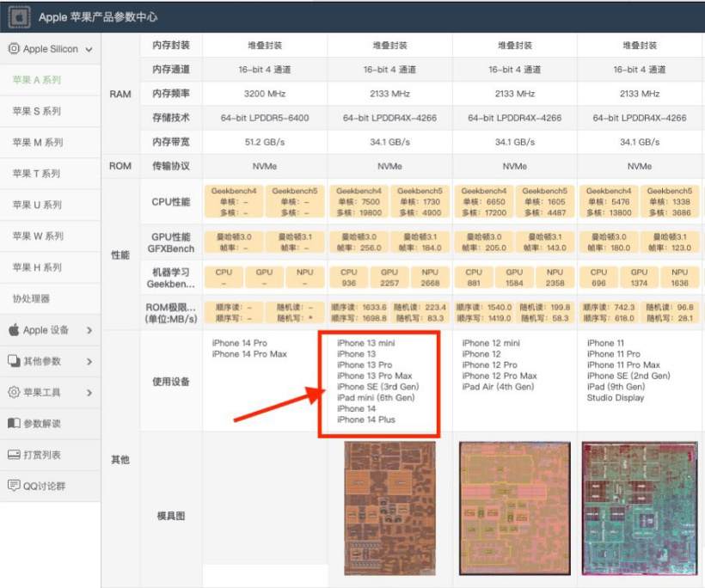Click the iPhone 13 chip die image
The image size is (705, 588).
[389, 508]
